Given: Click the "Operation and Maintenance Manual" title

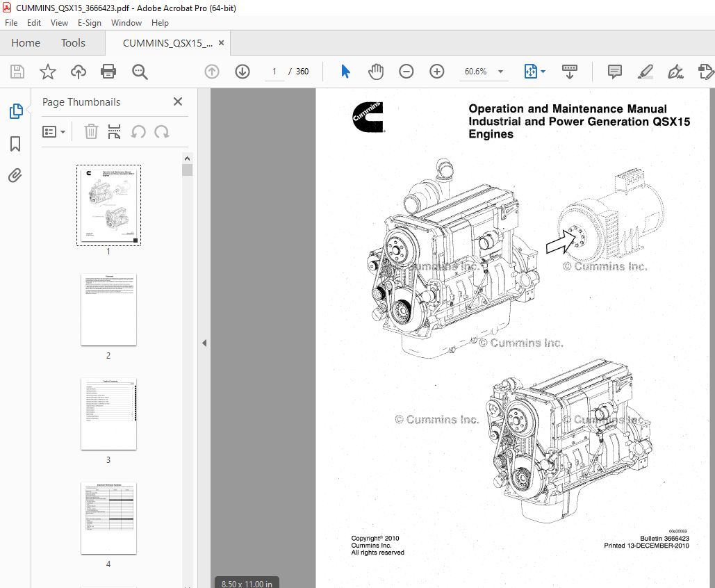Looking at the screenshot, I should click(x=568, y=108).
